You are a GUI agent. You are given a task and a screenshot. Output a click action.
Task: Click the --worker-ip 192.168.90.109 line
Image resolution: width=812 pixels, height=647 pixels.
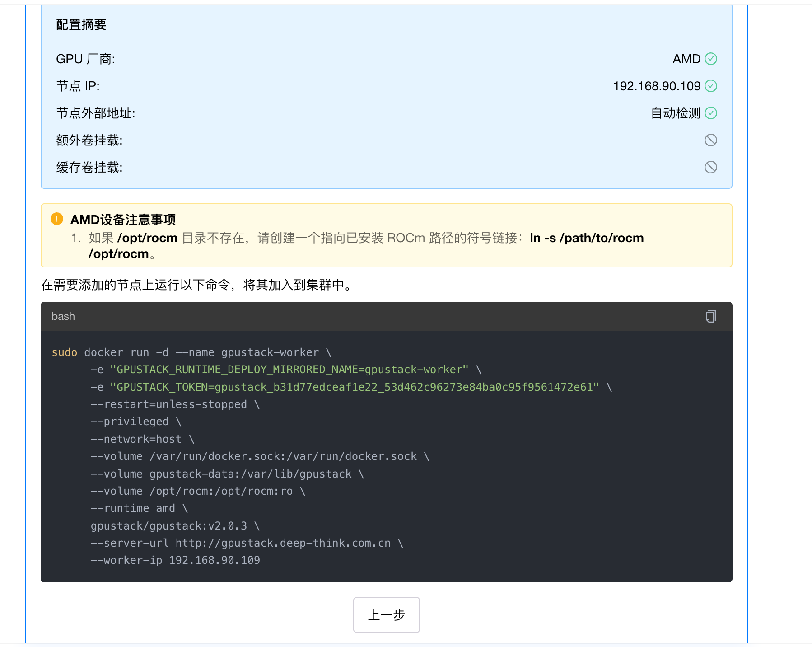175,560
